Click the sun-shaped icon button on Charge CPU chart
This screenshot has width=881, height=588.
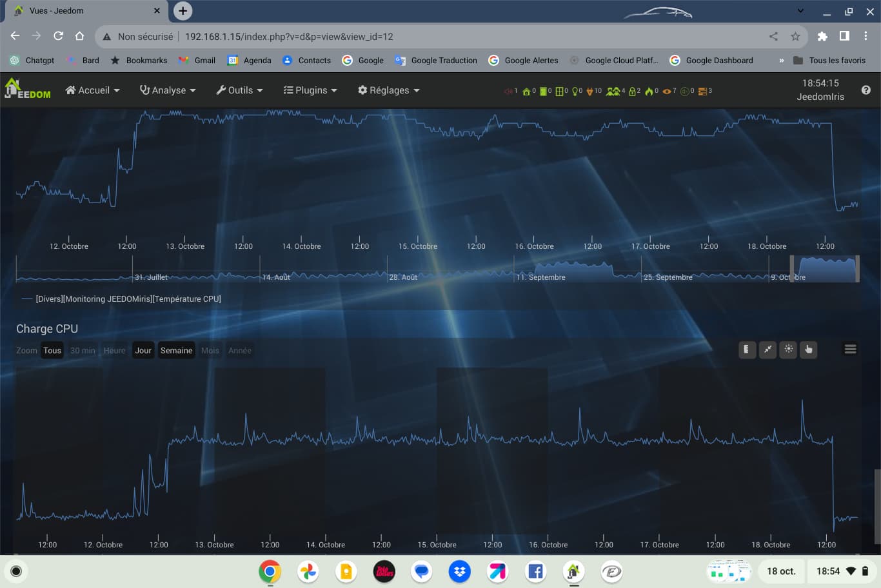click(x=788, y=349)
